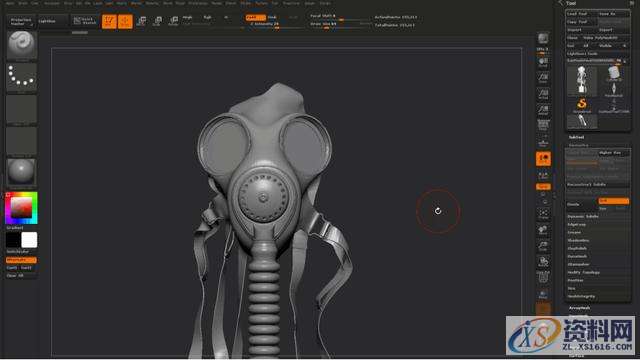This screenshot has width=640, height=360.
Task: Open the Projection Master
Action: (x=21, y=21)
